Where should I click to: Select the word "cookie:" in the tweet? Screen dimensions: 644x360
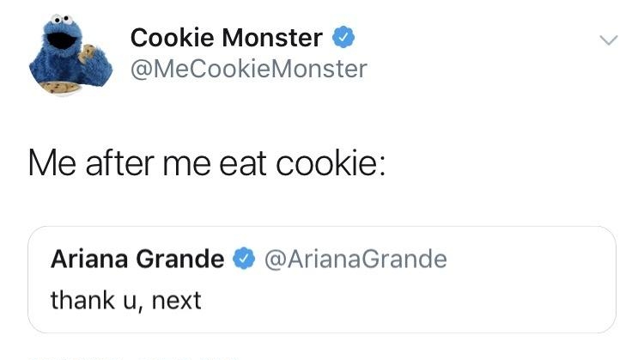[330, 162]
